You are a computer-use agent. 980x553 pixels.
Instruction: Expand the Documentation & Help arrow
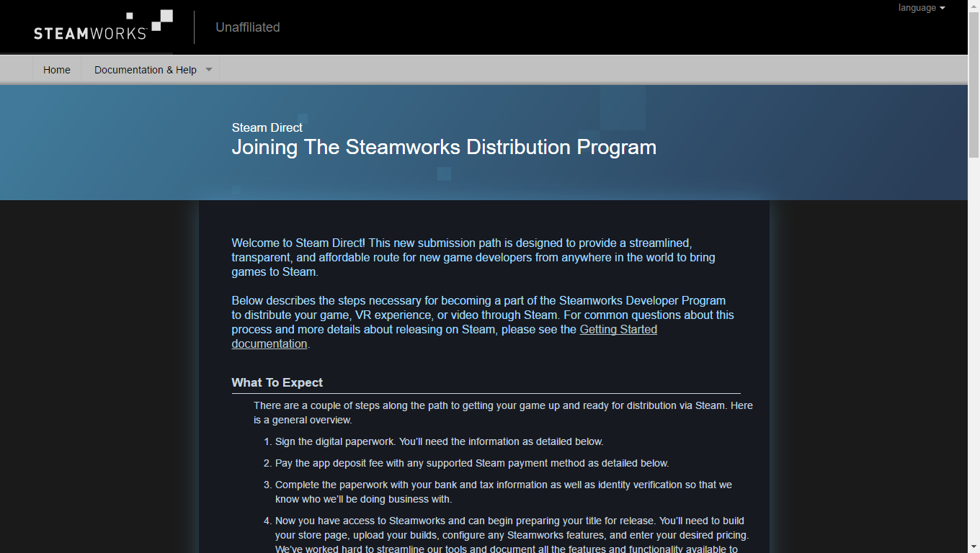coord(209,70)
